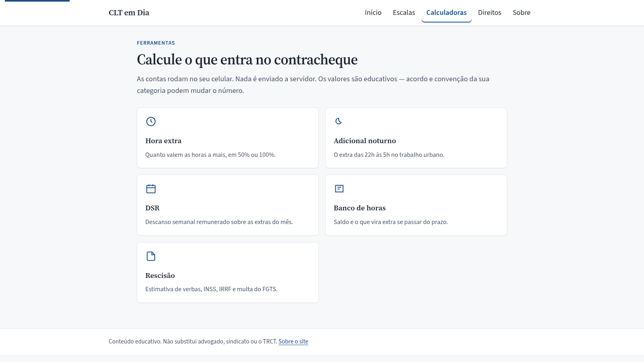The image size is (644, 362).
Task: Click 'O extra das 22h às 5h' description
Action: (389, 155)
